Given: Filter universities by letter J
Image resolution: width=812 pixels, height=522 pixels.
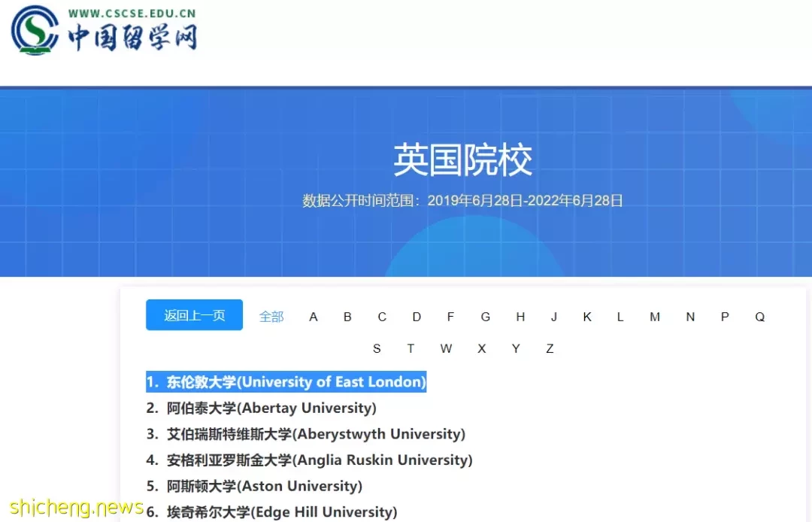Looking at the screenshot, I should click(x=554, y=317).
